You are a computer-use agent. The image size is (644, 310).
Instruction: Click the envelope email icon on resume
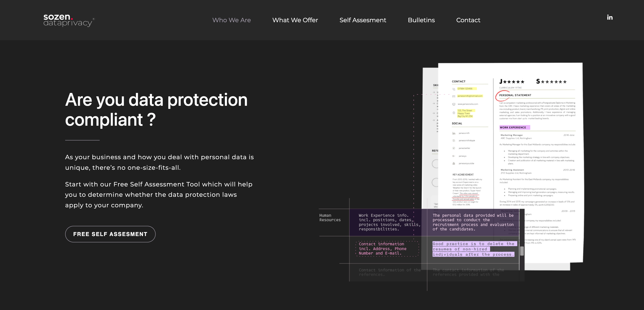(x=454, y=96)
